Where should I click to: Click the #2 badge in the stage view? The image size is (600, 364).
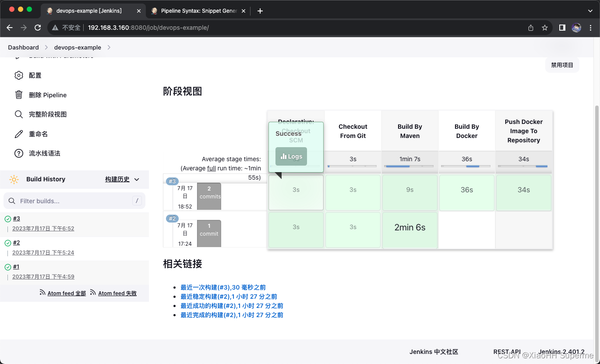tap(172, 219)
